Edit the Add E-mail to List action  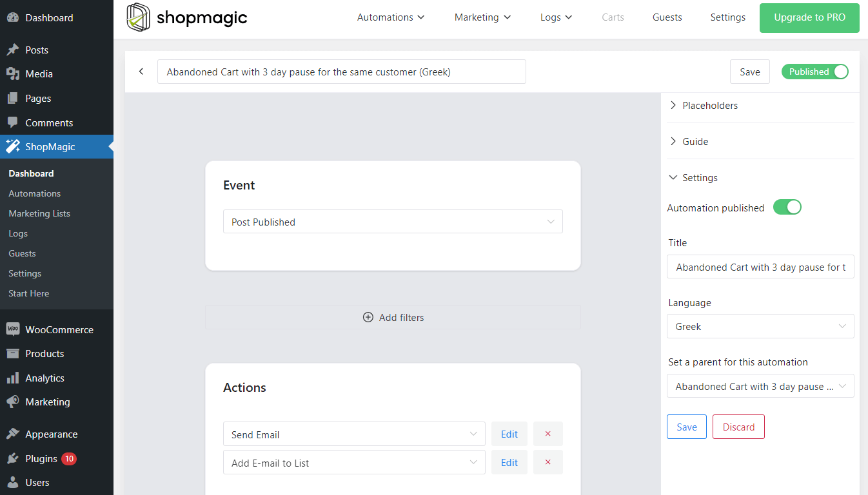point(509,462)
